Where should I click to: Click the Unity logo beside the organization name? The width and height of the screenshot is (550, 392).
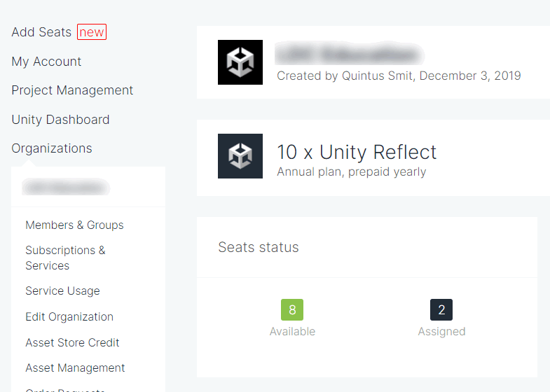pyautogui.click(x=240, y=62)
